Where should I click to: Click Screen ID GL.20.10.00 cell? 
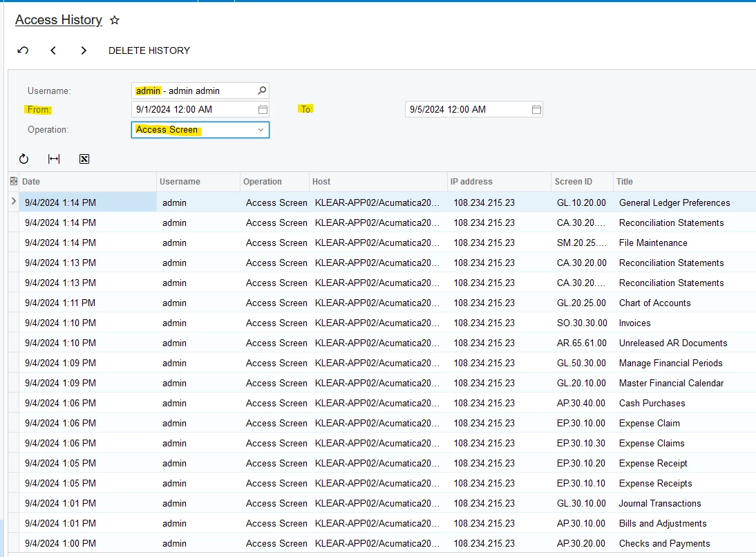[581, 383]
